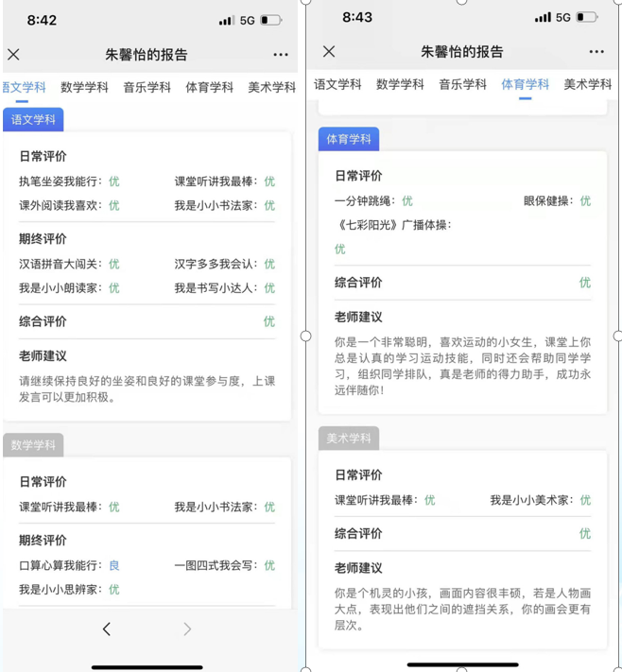
Task: Tap the title 朱馨怡的报告 on left screen
Action: click(x=147, y=55)
